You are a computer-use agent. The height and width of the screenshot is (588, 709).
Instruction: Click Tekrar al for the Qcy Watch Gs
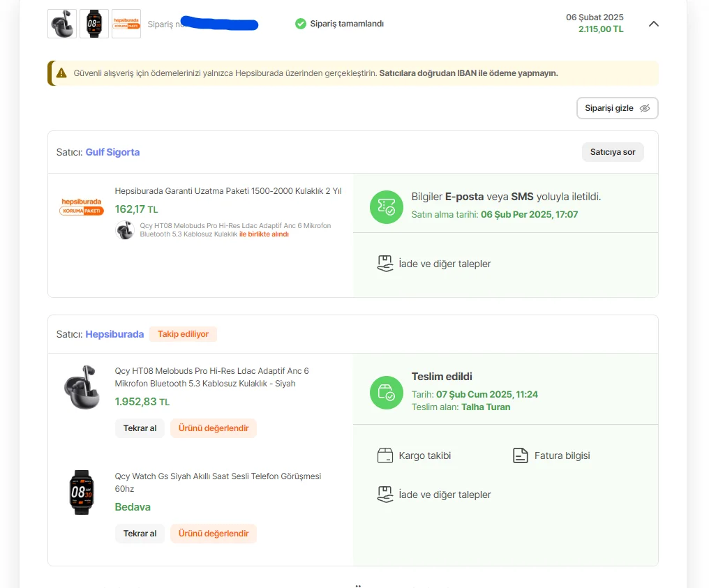coord(140,534)
